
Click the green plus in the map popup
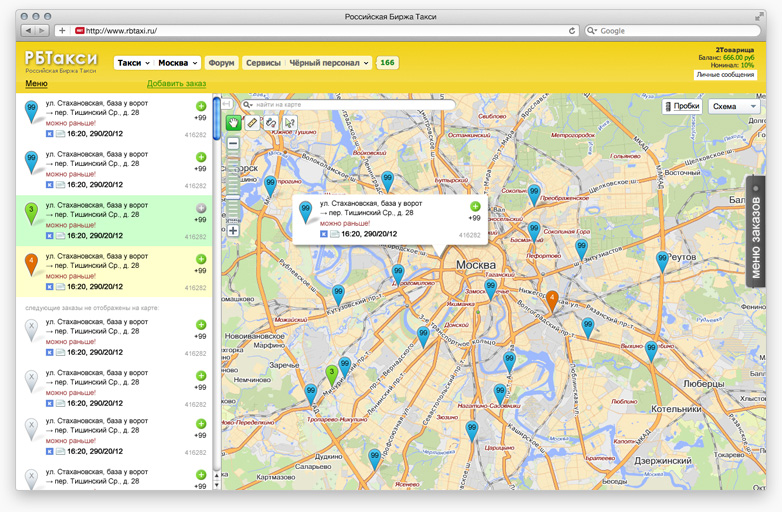[475, 206]
